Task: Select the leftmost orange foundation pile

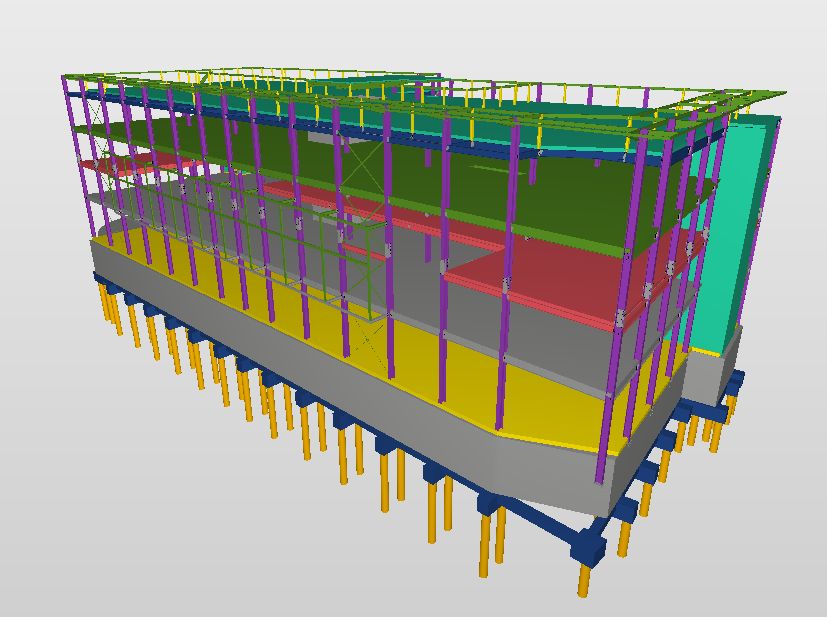Action: (x=112, y=313)
